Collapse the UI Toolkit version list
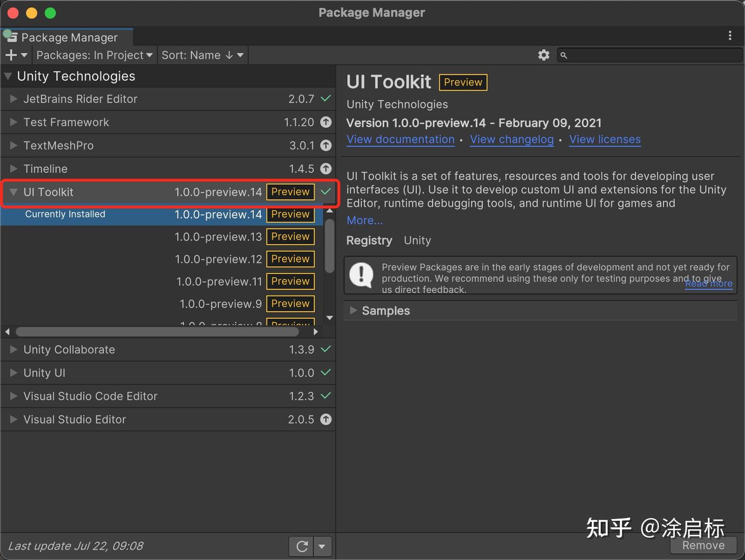Screen dimensions: 745x560 pyautogui.click(x=14, y=192)
